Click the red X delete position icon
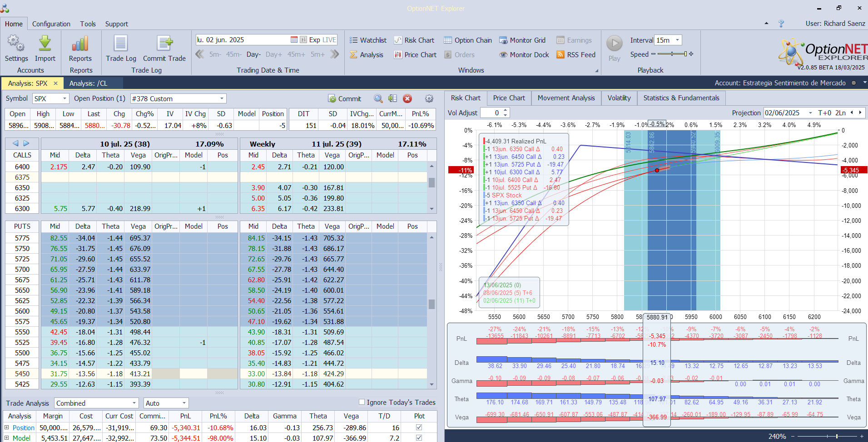 (x=407, y=98)
